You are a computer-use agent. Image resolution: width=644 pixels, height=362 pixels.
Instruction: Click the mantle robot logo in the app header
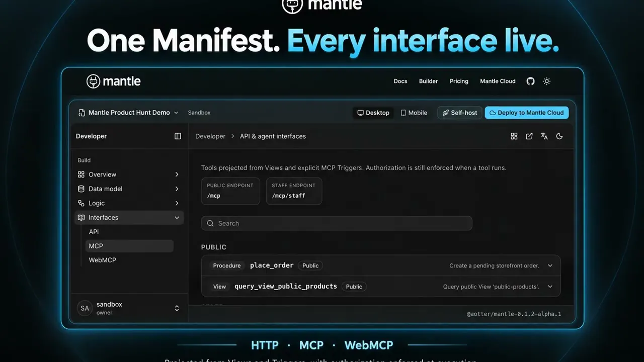pyautogui.click(x=93, y=81)
